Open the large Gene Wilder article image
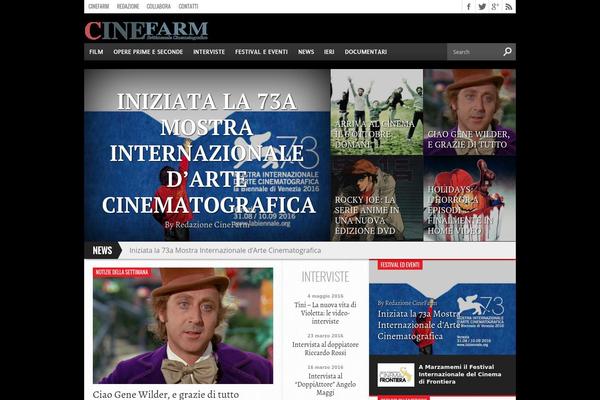 [x=183, y=326]
